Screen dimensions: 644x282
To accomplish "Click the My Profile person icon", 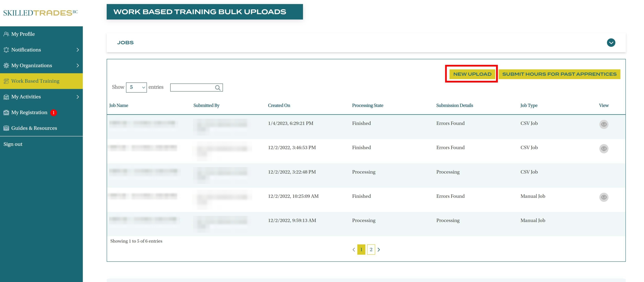I will 6,34.
